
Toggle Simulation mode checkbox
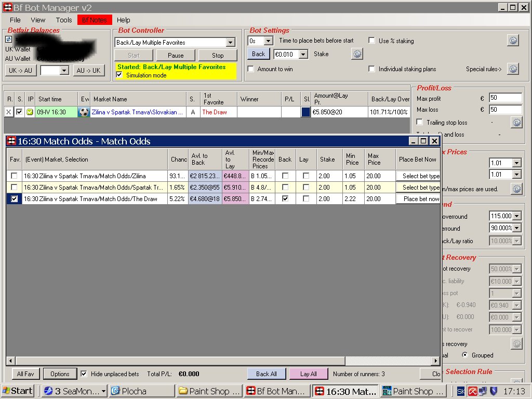(119, 75)
